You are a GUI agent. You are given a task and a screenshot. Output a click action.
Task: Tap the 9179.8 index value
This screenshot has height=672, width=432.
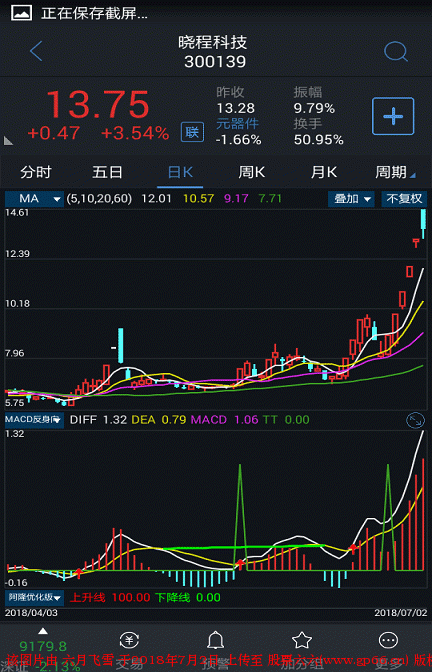(x=43, y=646)
